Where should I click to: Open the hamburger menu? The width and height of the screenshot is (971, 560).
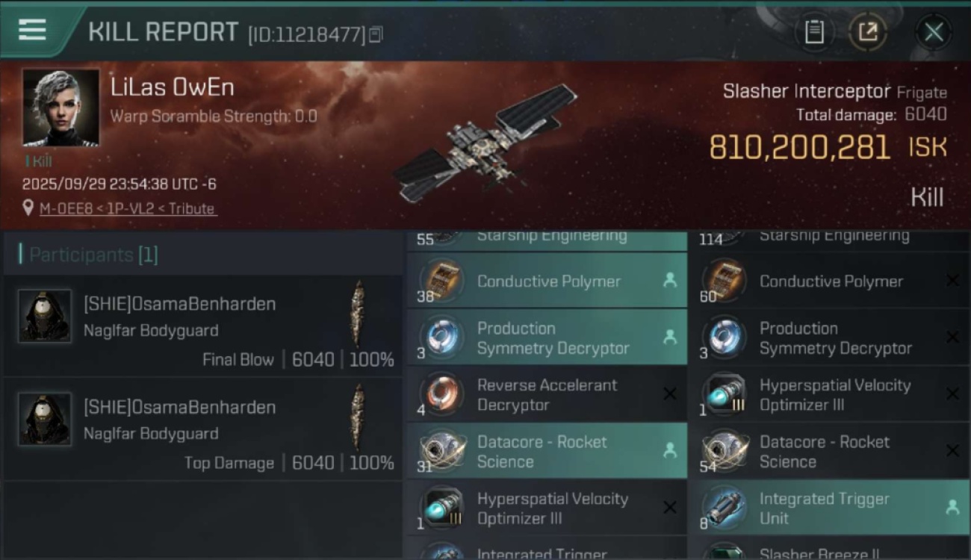pyautogui.click(x=32, y=31)
